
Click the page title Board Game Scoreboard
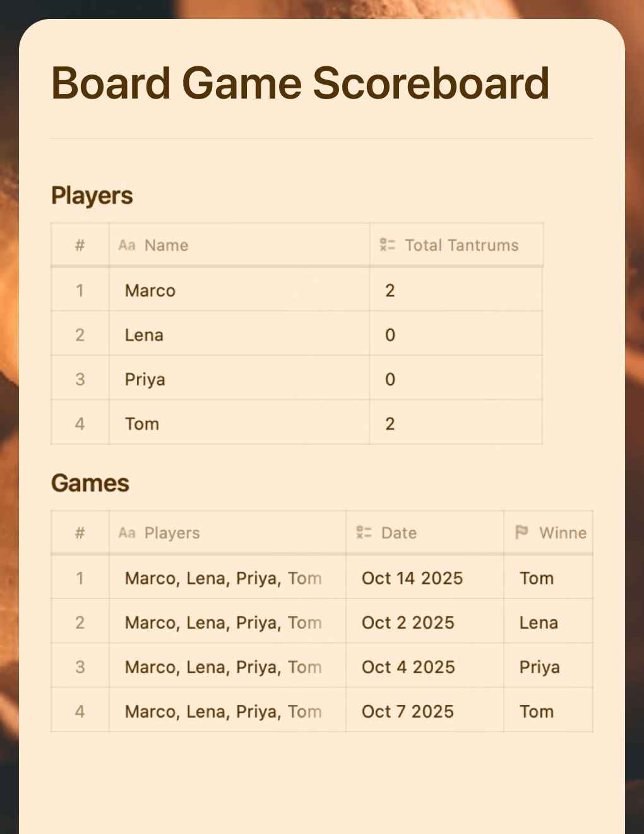tap(301, 83)
